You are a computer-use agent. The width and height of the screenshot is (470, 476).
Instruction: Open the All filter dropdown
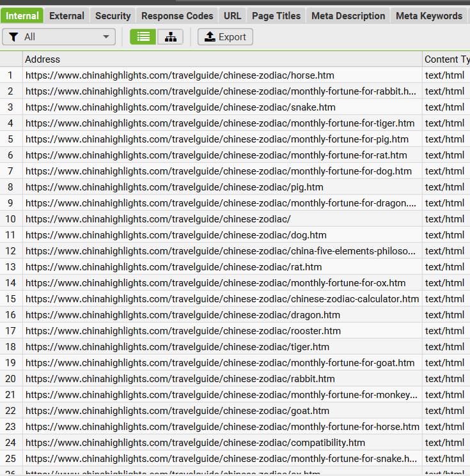(59, 36)
